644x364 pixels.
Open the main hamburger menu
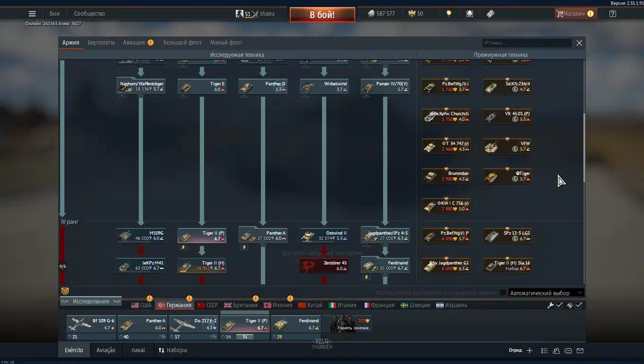32,14
